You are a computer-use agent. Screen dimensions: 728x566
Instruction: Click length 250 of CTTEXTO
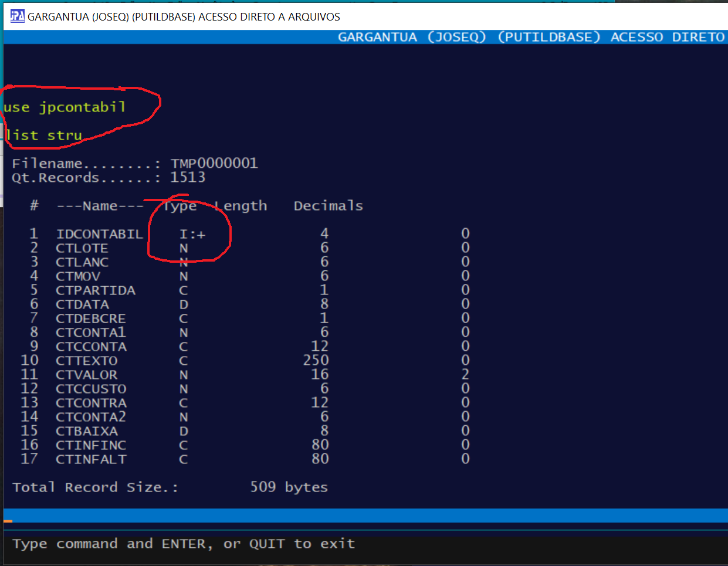316,360
